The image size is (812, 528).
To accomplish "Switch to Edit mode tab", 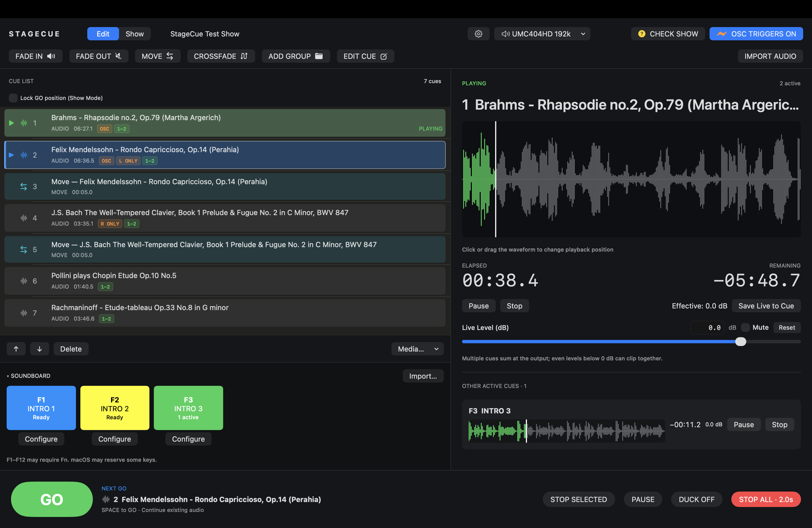I will click(x=103, y=34).
